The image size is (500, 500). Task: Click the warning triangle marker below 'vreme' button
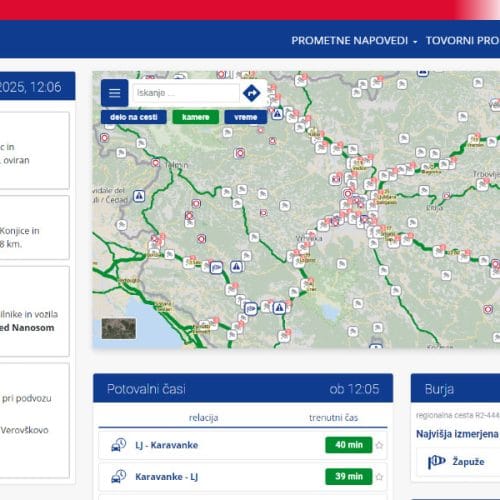277,114
